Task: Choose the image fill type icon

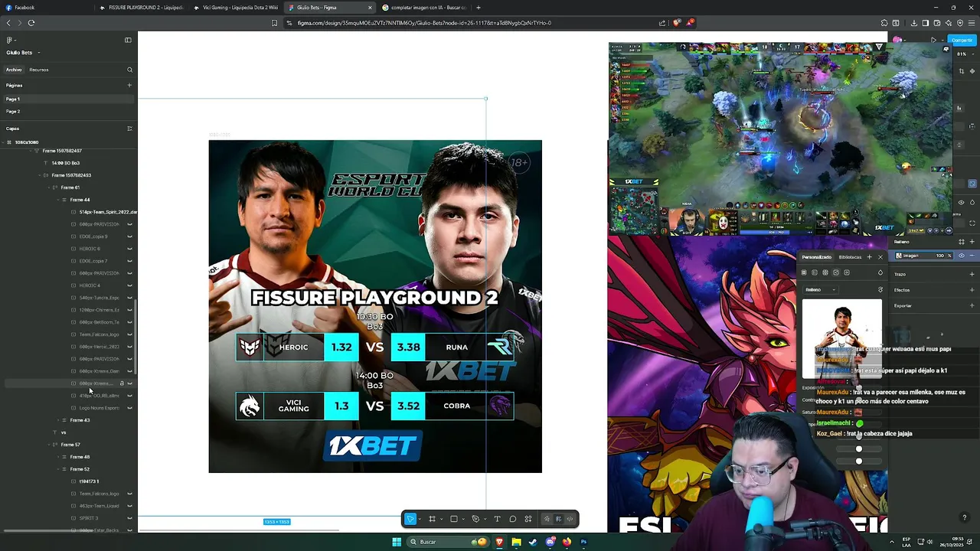Action: coord(836,272)
